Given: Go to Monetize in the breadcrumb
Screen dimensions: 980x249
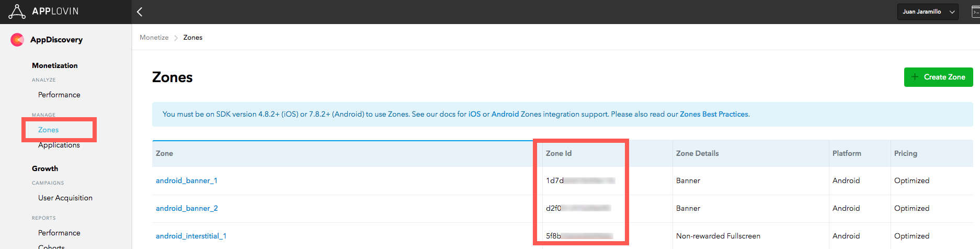Looking at the screenshot, I should (x=154, y=38).
